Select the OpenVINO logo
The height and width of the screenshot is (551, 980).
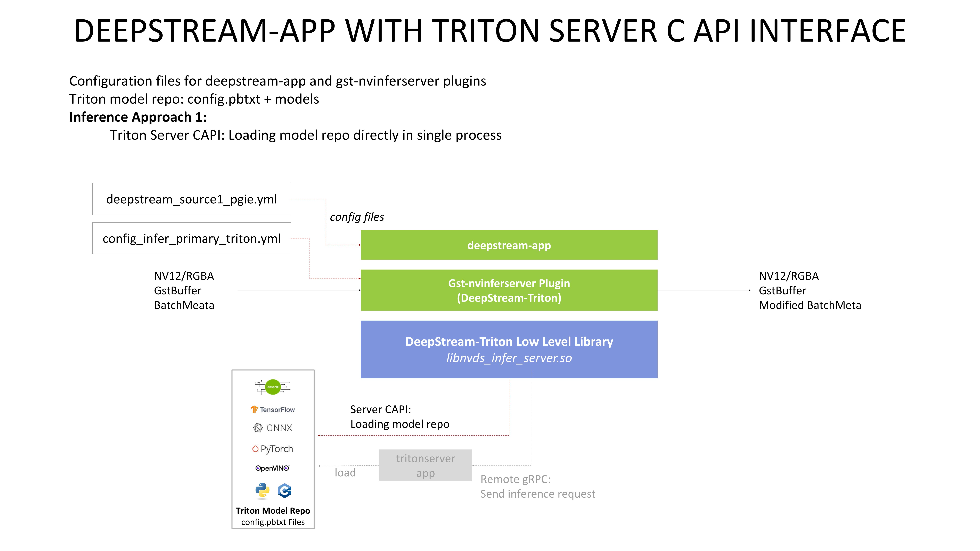[272, 468]
